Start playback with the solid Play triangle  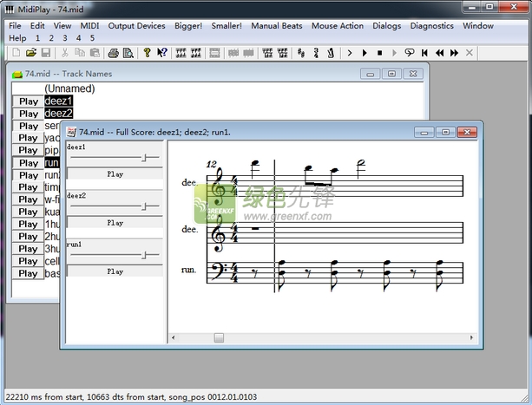(x=365, y=53)
